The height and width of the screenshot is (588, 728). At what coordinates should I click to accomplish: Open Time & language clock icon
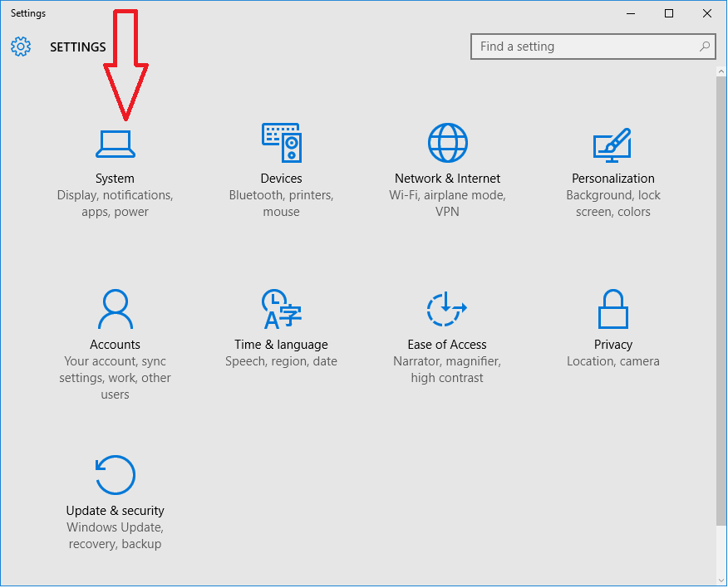coord(281,308)
